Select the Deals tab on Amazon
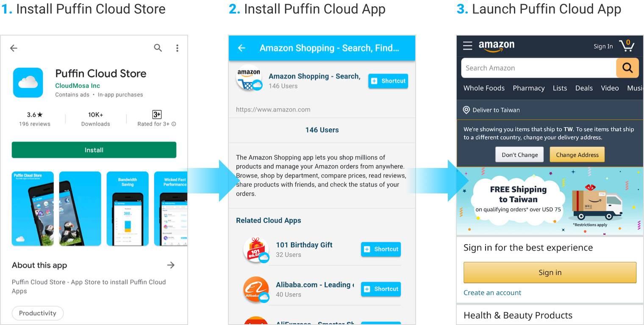Screen dimensions: 644x325 pyautogui.click(x=583, y=88)
